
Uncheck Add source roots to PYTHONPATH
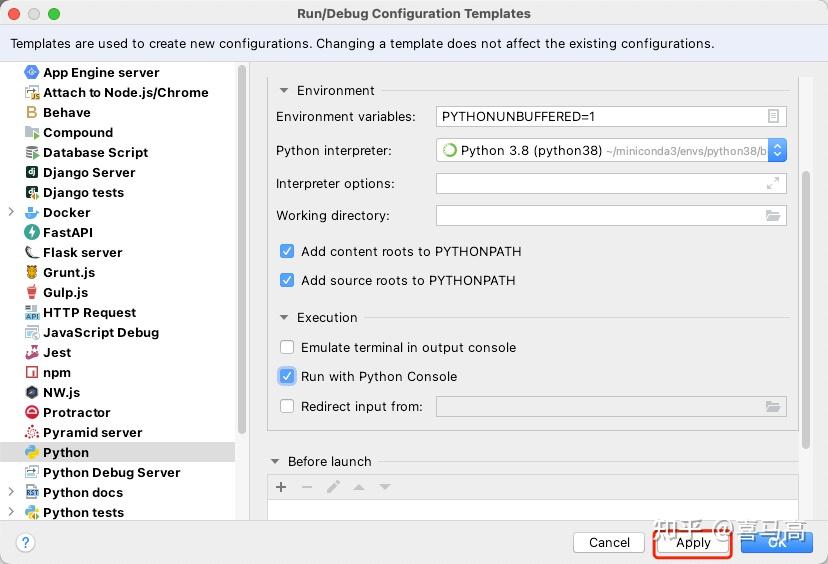(x=287, y=280)
